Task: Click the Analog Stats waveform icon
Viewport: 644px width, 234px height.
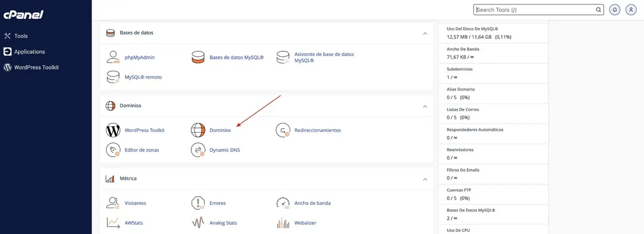Action: coord(198,223)
